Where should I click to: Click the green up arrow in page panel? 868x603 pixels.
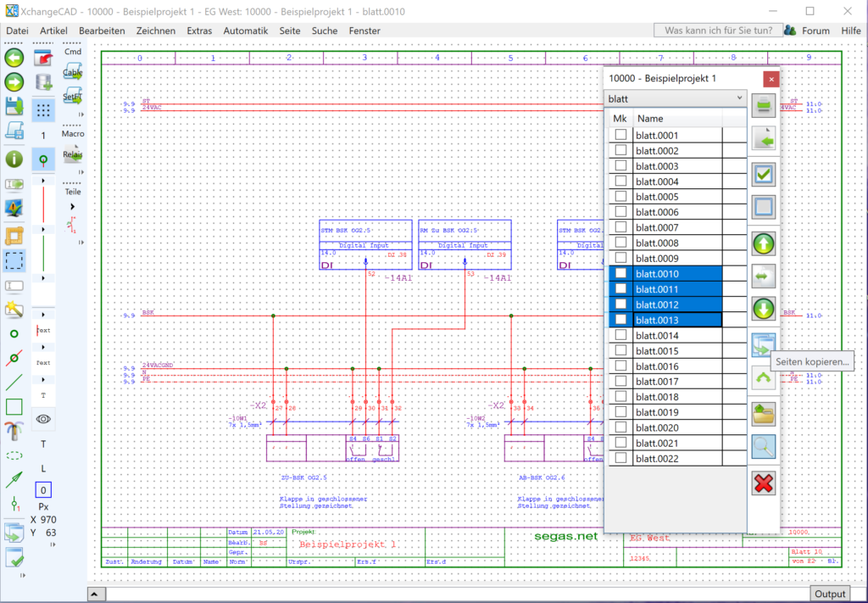764,244
